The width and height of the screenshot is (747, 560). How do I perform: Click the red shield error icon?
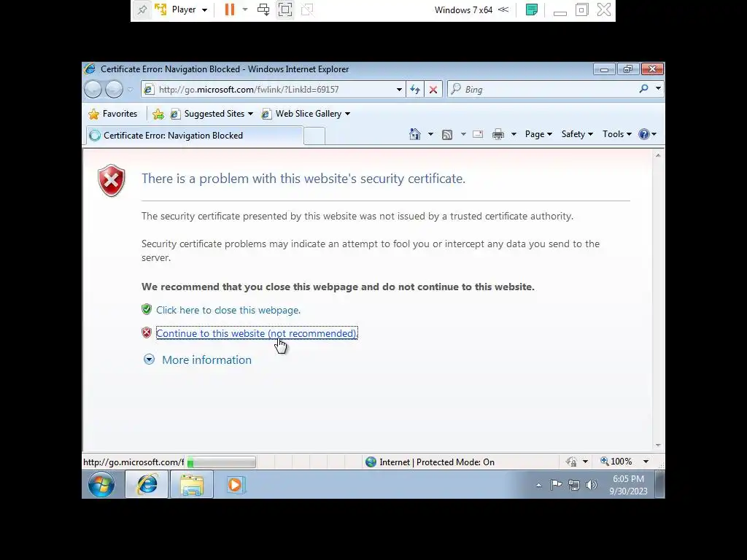tap(112, 181)
